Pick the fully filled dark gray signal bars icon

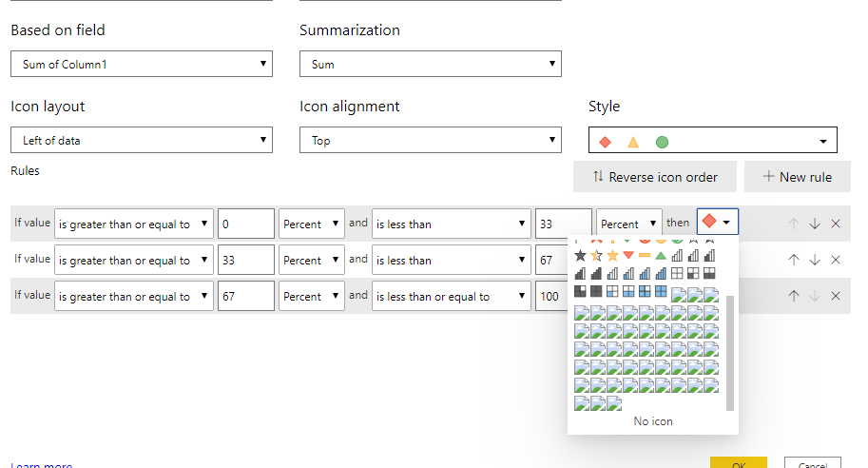click(x=596, y=273)
